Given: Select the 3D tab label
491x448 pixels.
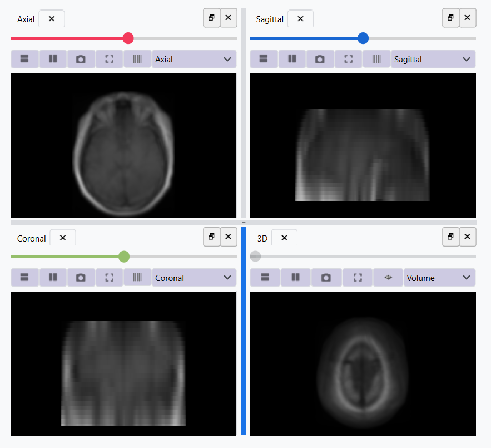Looking at the screenshot, I should [x=262, y=239].
